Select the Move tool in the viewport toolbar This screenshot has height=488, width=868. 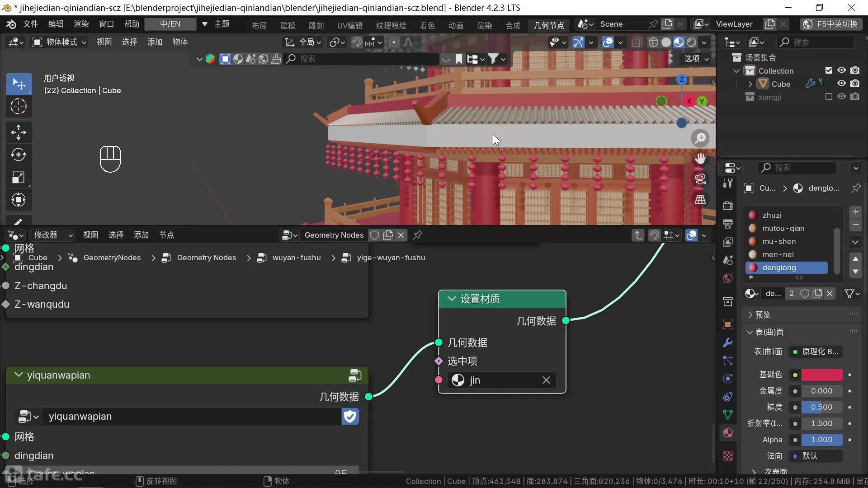pyautogui.click(x=19, y=132)
